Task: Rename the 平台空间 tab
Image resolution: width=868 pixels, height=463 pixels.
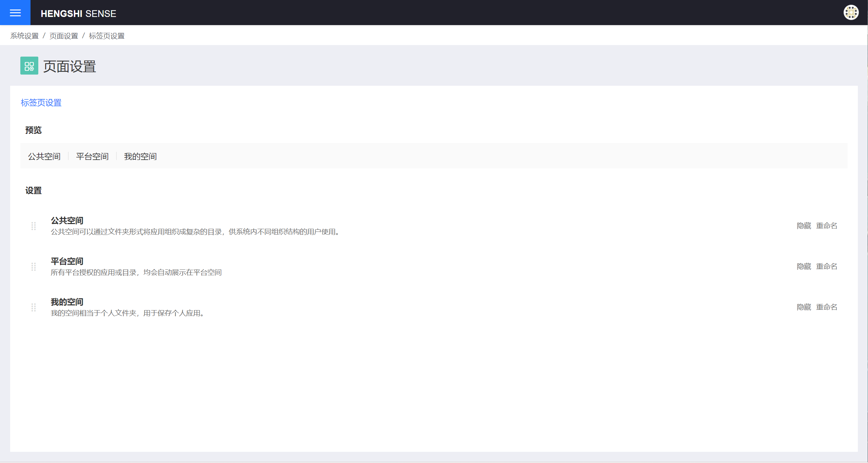Action: coord(827,266)
